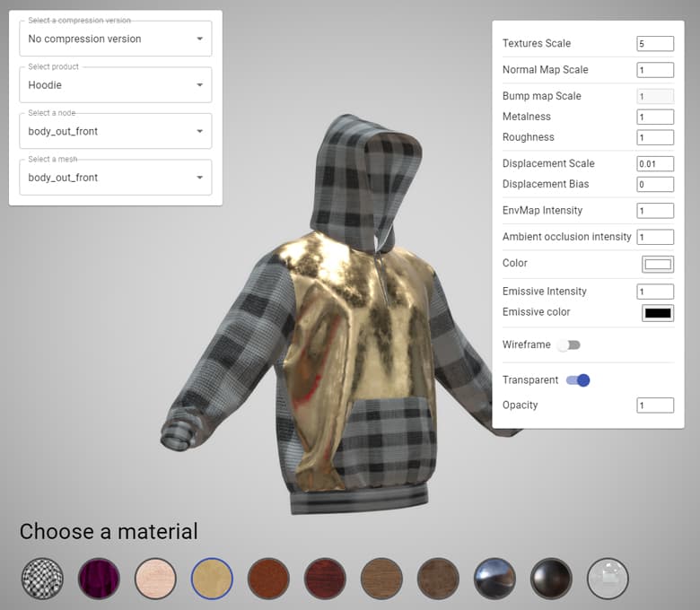Focus the Opacity input field
700x610 pixels.
pyautogui.click(x=655, y=405)
